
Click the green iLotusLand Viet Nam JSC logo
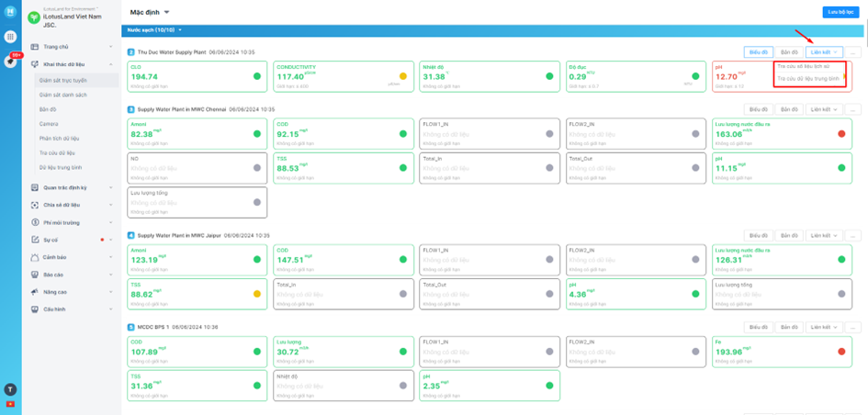(34, 17)
